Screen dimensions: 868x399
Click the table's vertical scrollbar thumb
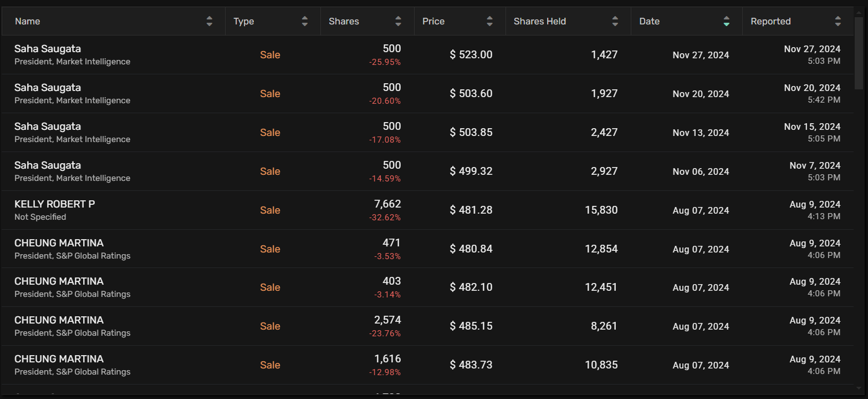click(859, 53)
